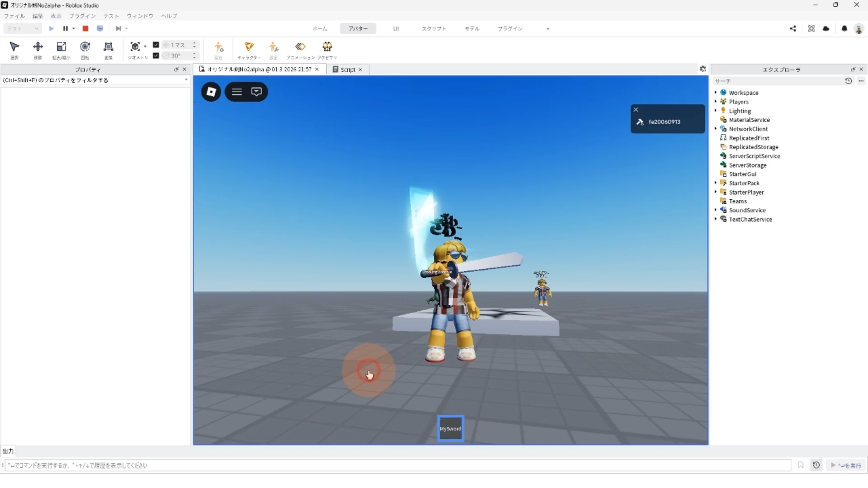The image size is (868, 488).
Task: Open the Character builder tool
Action: [x=249, y=47]
